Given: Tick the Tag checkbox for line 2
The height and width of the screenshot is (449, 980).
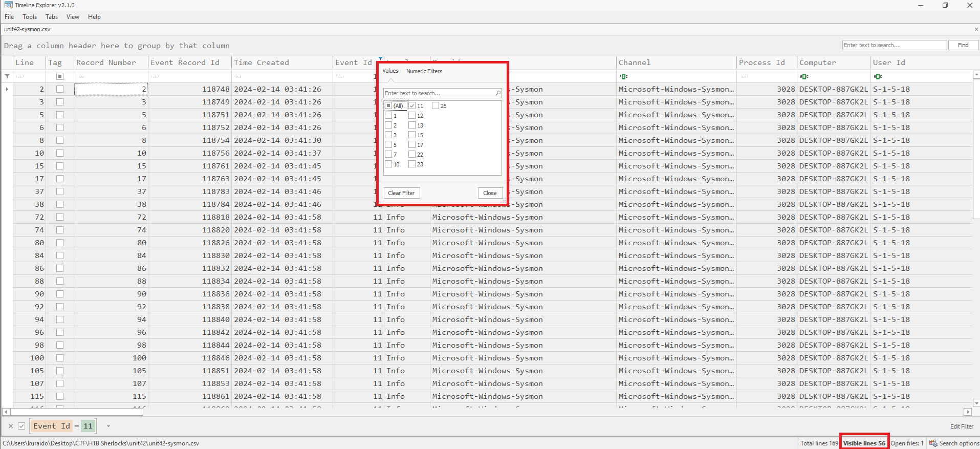Looking at the screenshot, I should [x=60, y=89].
